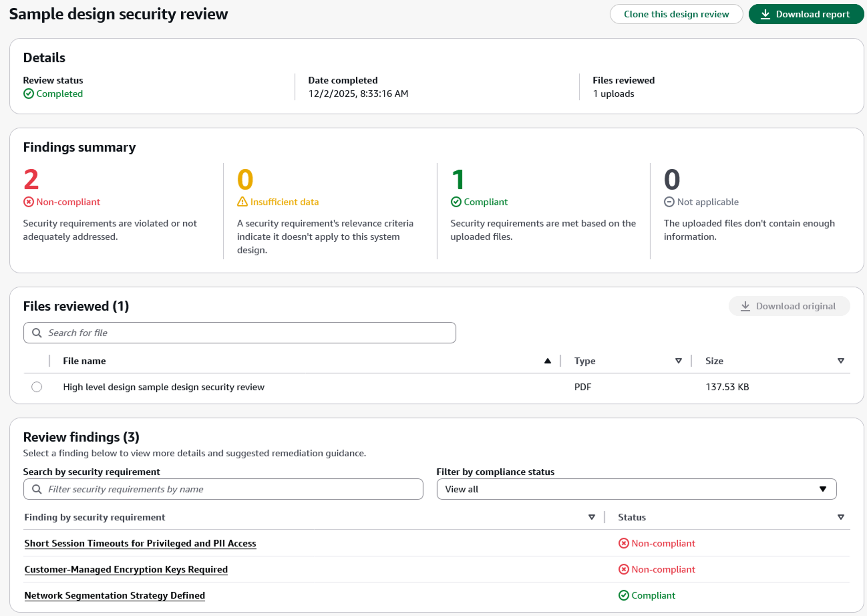Click the Filter security requirements by name field

pyautogui.click(x=227, y=489)
